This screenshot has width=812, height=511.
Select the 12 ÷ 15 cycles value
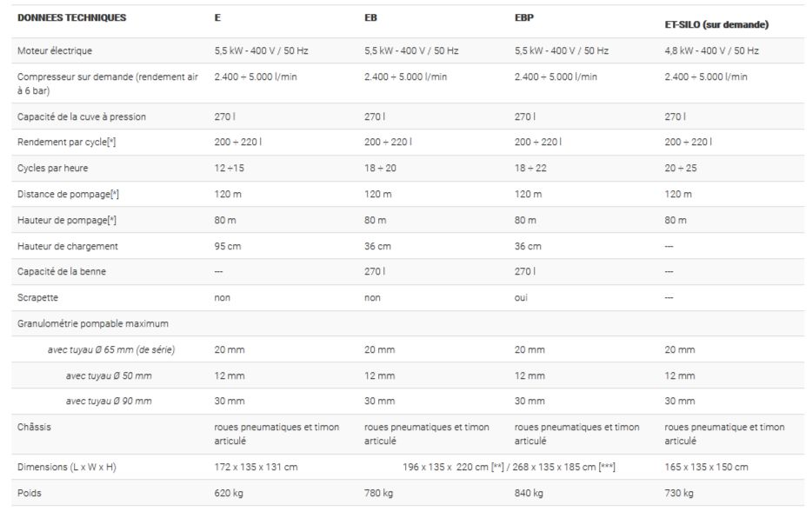pos(230,168)
